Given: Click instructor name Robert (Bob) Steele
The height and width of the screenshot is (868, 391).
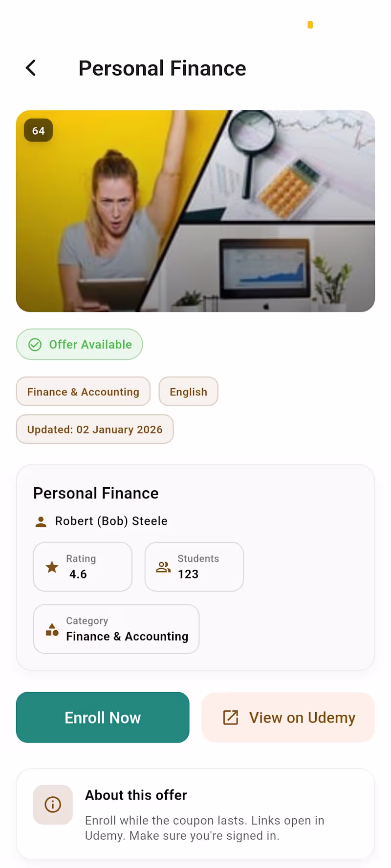Looking at the screenshot, I should click(x=111, y=521).
